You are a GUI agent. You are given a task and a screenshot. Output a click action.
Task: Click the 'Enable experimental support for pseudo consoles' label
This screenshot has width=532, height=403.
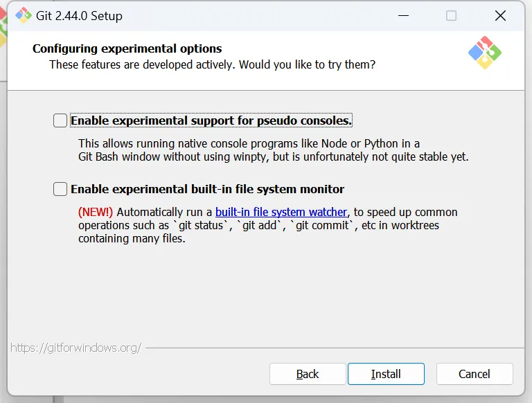[x=211, y=120]
